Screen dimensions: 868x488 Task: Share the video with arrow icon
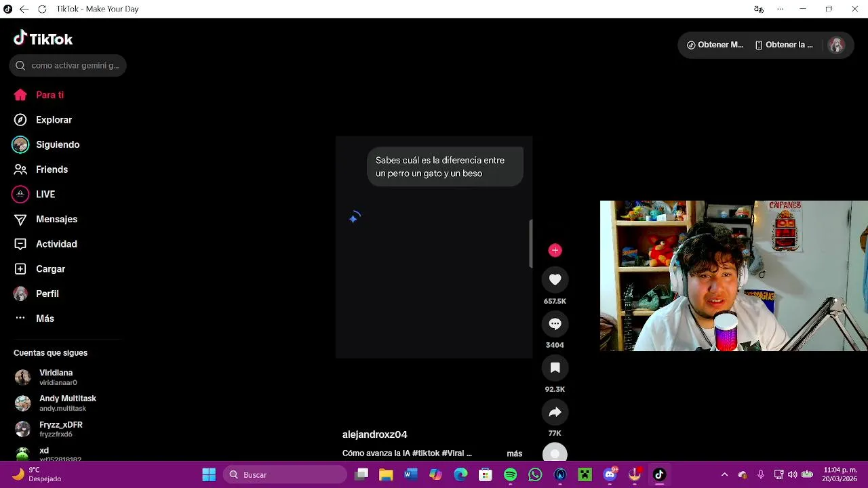[555, 412]
